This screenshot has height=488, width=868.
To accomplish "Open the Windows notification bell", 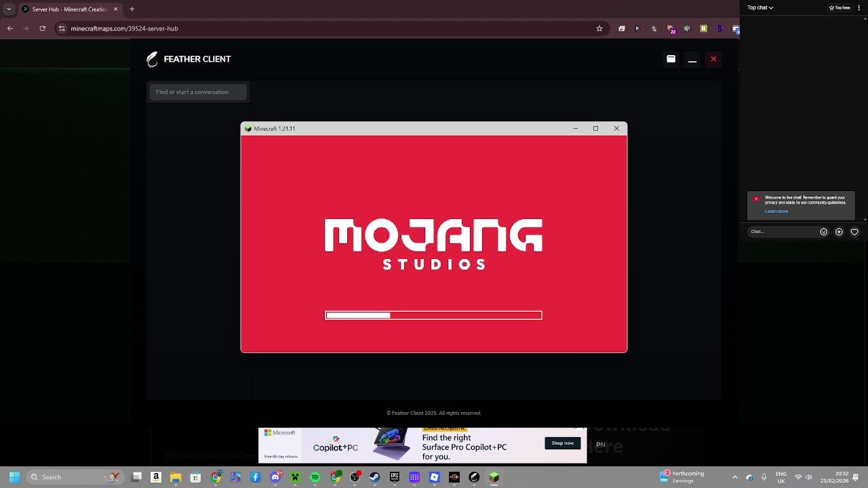I will click(856, 477).
